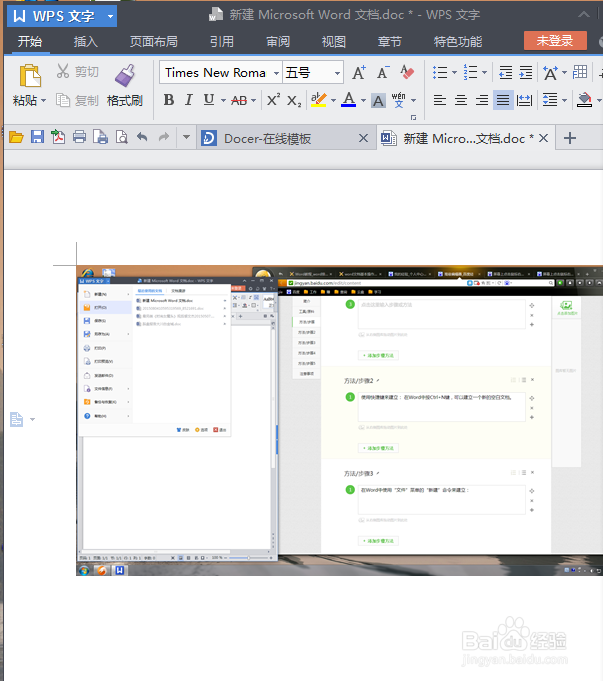
Task: Select the 新建 Micro...文档.doc document tab
Action: (x=464, y=139)
